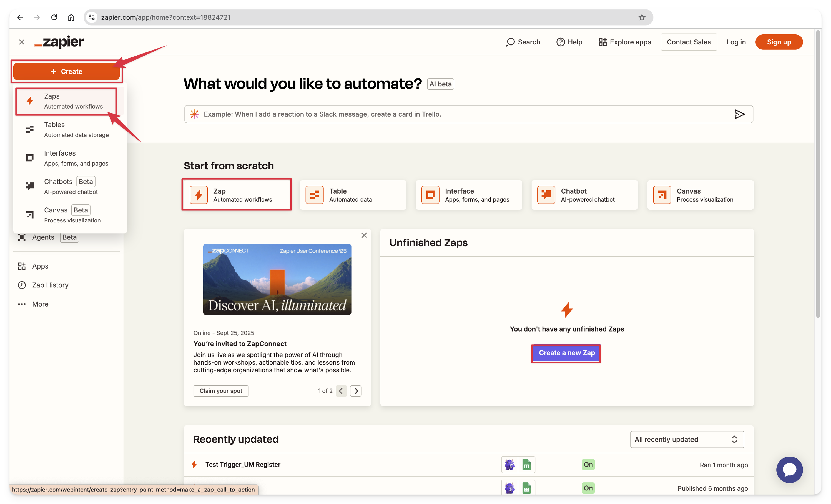The height and width of the screenshot is (504, 831).
Task: Click the orange Create button
Action: click(x=66, y=71)
